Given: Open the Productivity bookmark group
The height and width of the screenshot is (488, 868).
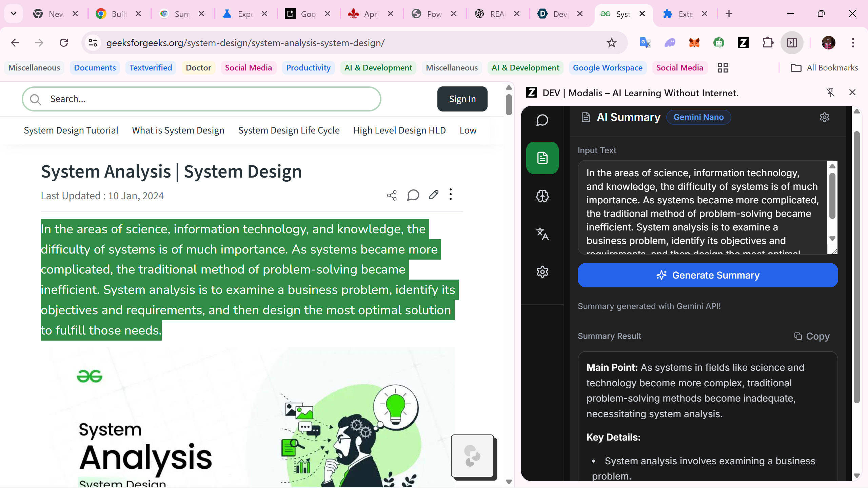Looking at the screenshot, I should click(x=308, y=68).
